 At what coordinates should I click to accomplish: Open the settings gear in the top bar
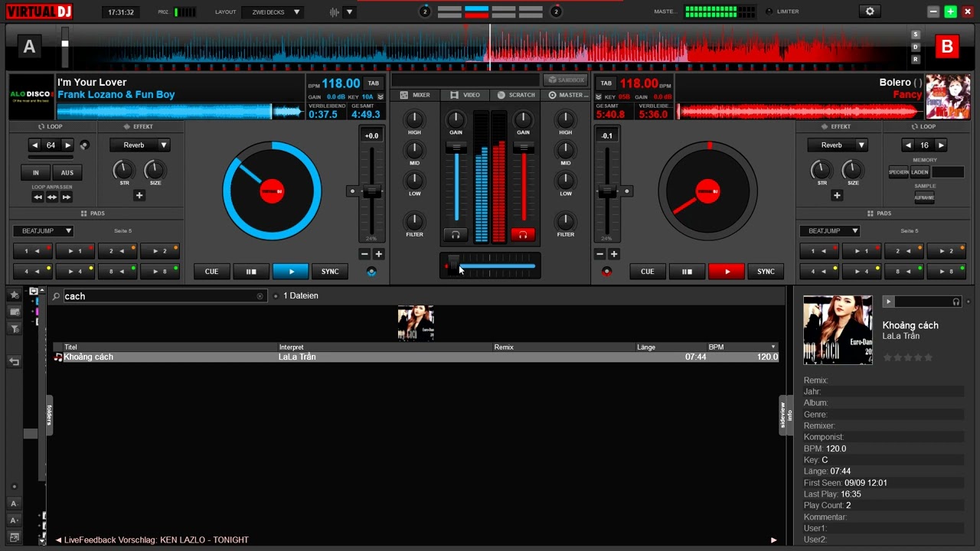[870, 11]
